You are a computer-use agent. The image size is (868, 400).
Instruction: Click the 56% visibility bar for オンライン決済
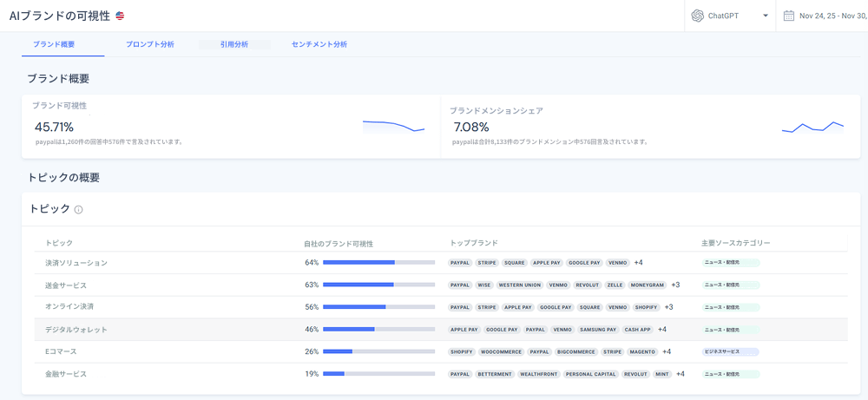(378, 306)
